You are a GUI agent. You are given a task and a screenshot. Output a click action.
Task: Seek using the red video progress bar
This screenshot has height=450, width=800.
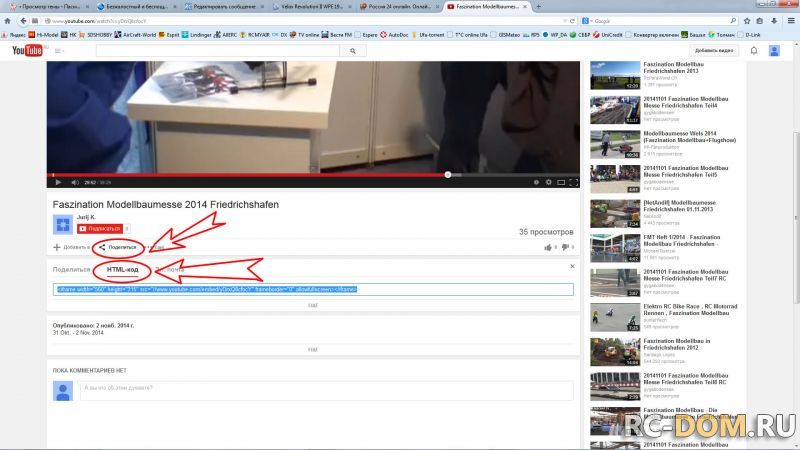tap(313, 174)
